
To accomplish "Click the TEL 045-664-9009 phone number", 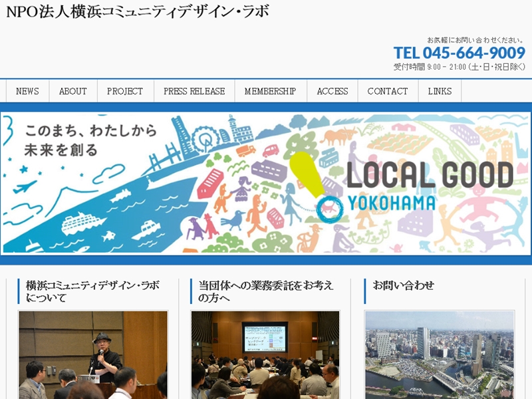I will coord(459,53).
